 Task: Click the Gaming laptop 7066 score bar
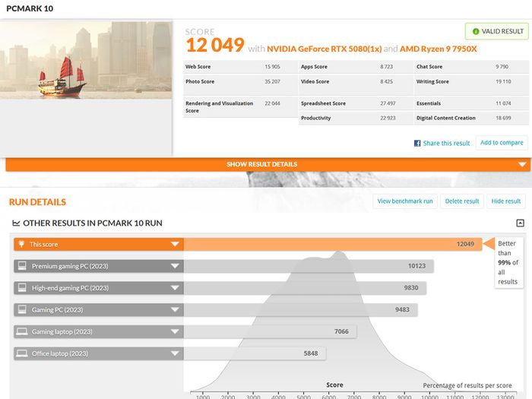[x=270, y=331]
